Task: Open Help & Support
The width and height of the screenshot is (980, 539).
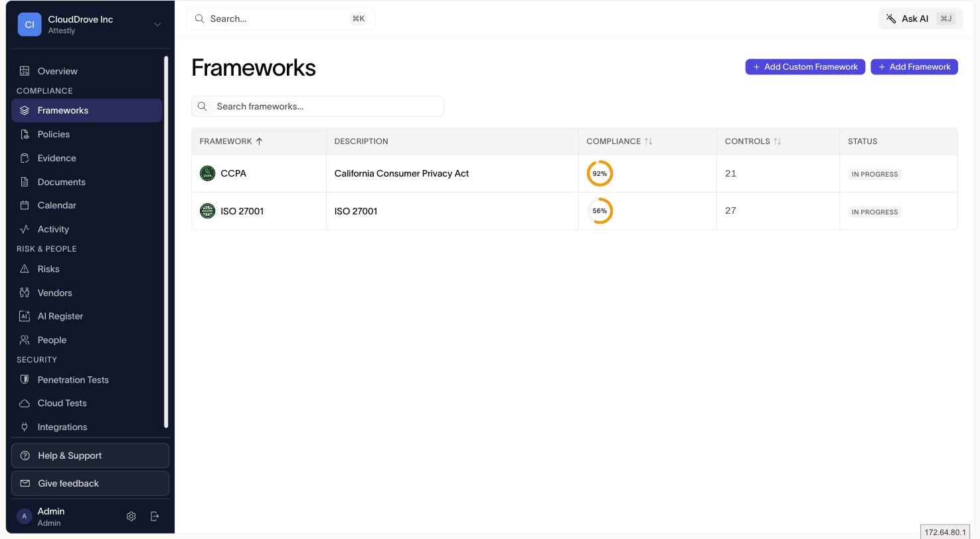Action: (x=90, y=455)
